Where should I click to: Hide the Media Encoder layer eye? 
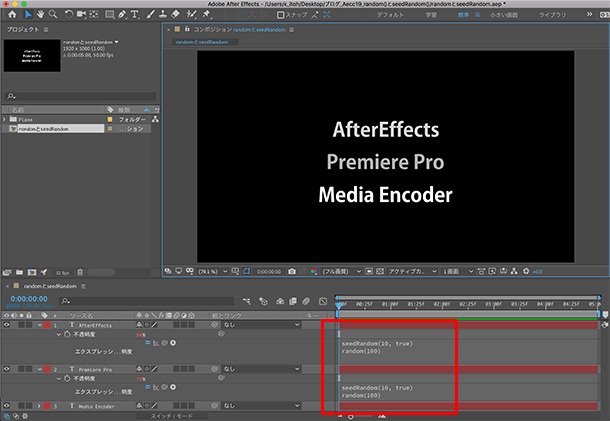pos(6,406)
